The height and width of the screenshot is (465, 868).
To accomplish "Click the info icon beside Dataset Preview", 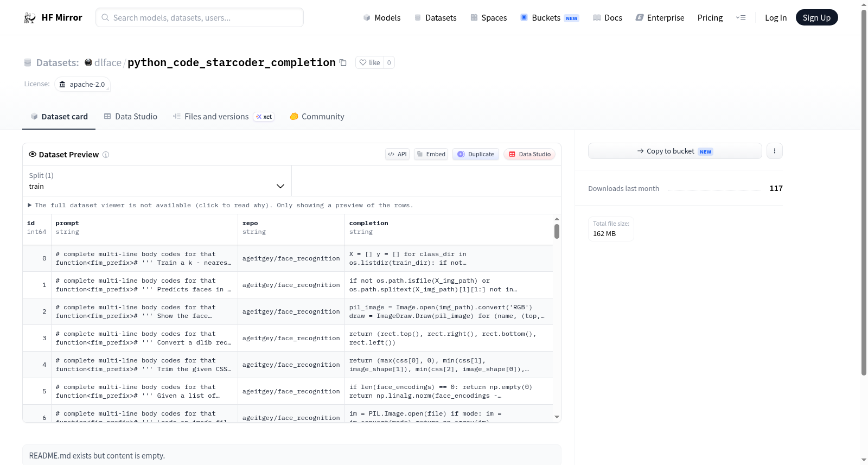I will coord(106,155).
